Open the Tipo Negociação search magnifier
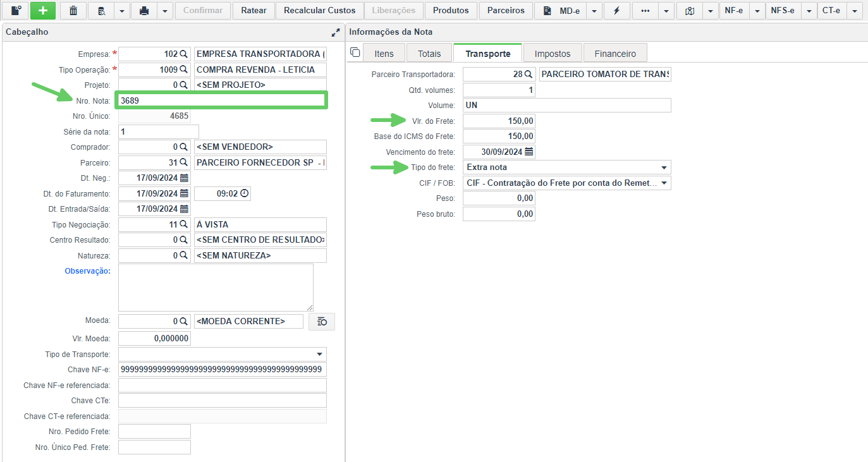 tap(184, 224)
